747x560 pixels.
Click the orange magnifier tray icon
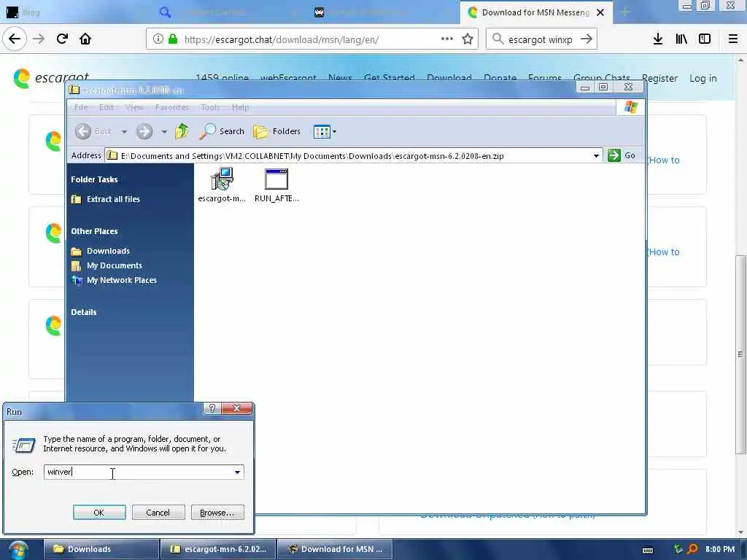(x=693, y=549)
